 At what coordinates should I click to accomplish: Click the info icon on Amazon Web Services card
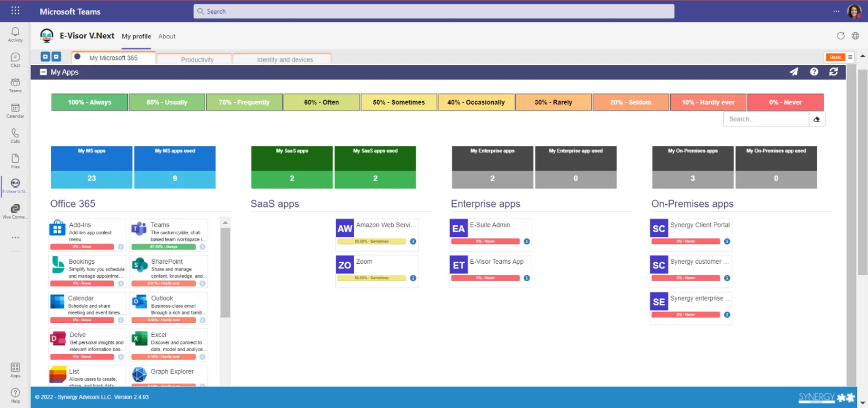pos(413,242)
